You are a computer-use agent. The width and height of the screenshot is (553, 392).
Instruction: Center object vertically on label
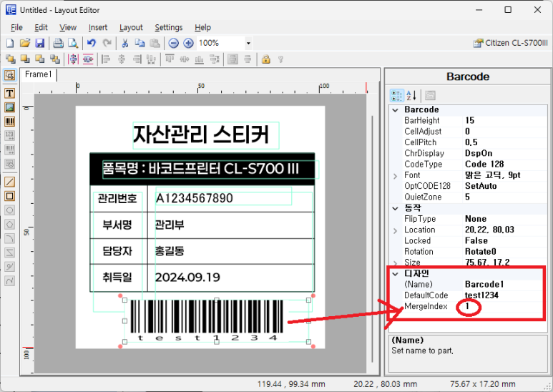(88, 59)
